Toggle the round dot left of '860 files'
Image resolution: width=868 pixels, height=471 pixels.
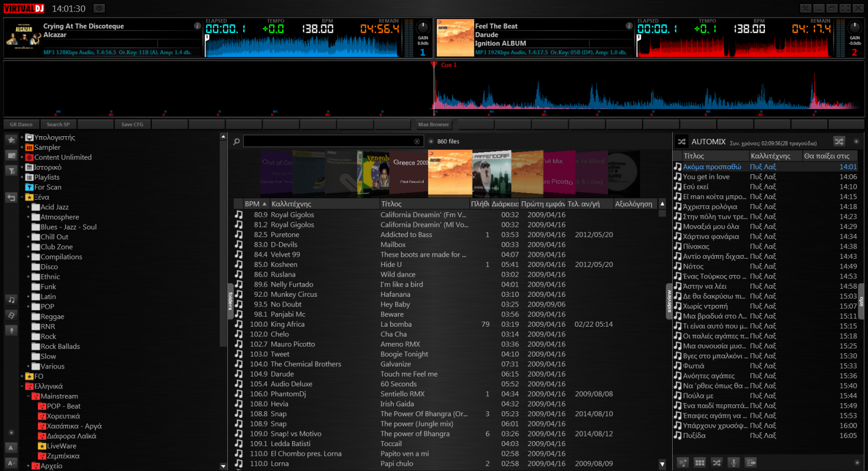431,142
